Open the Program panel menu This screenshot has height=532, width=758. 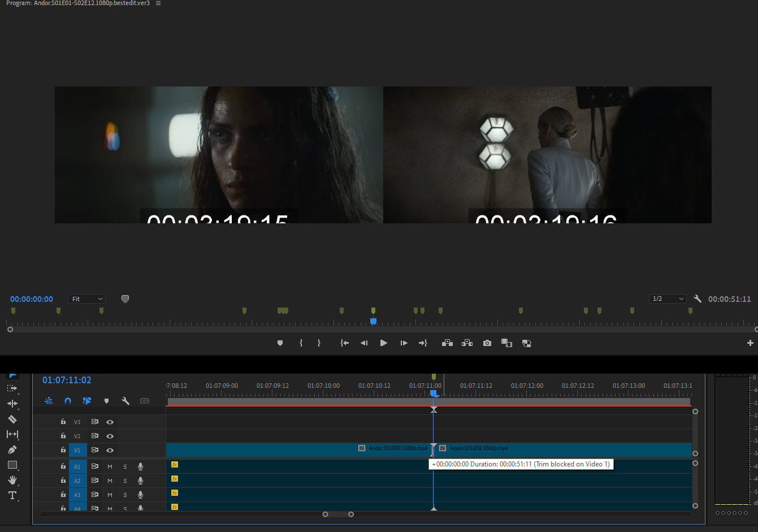(x=158, y=3)
